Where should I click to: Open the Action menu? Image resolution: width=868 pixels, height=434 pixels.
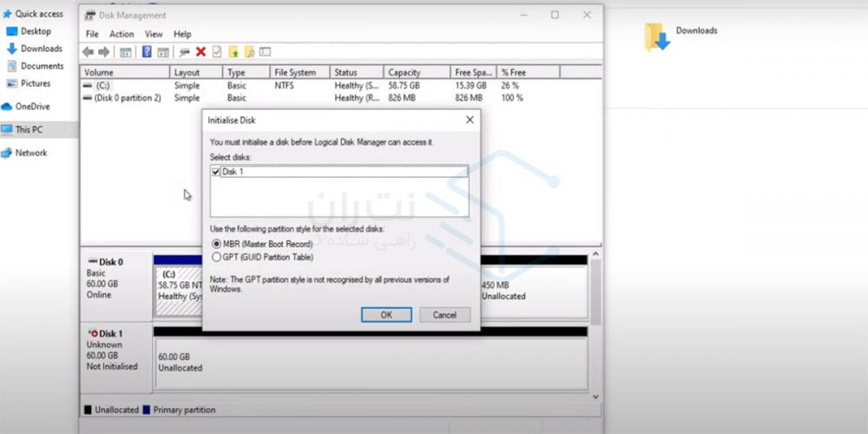point(122,34)
